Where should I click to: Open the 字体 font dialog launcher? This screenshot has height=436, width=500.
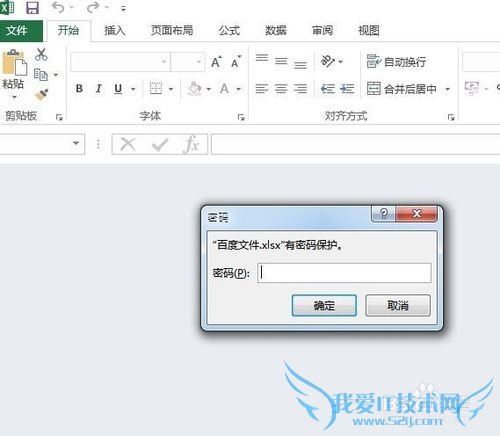241,117
